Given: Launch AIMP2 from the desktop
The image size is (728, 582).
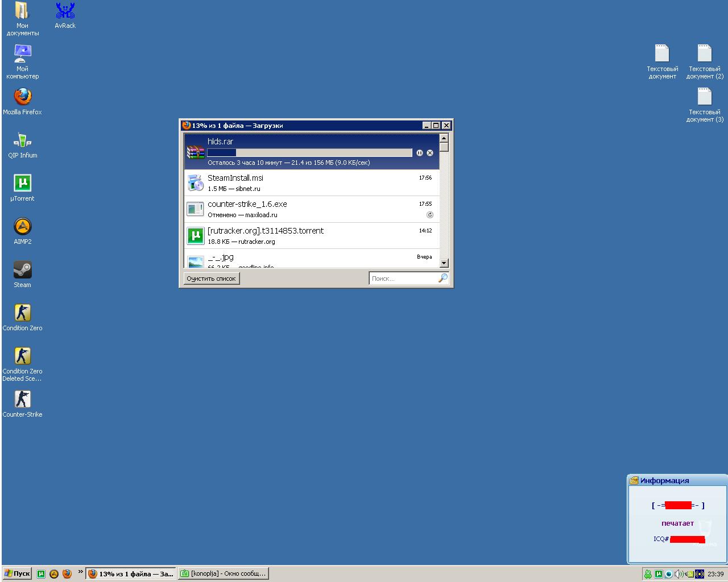Looking at the screenshot, I should click(22, 227).
